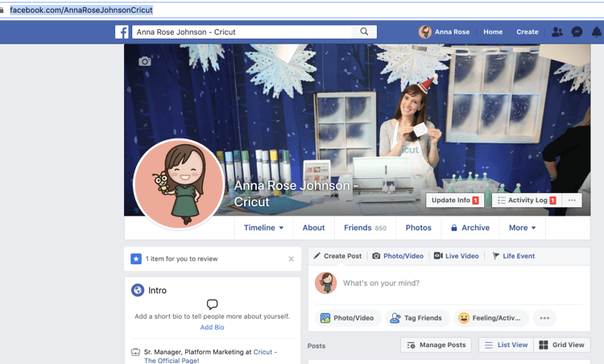This screenshot has width=604, height=364.
Task: Open the Timeline dropdown
Action: 264,228
